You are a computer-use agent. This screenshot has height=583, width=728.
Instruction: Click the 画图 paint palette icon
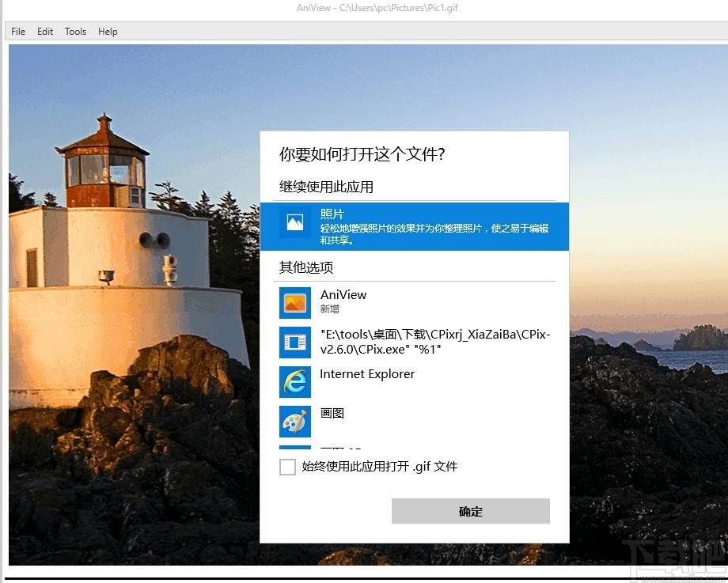coord(294,422)
